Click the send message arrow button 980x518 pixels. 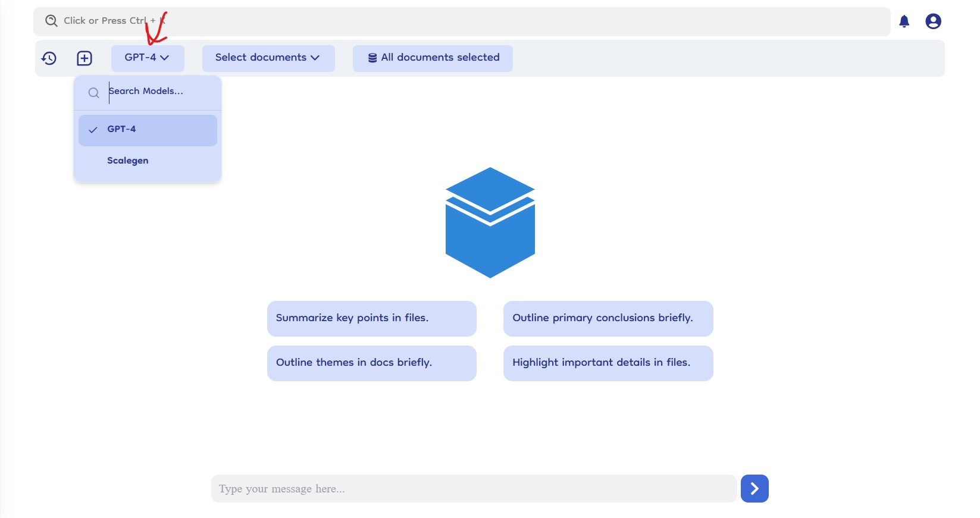pyautogui.click(x=754, y=488)
